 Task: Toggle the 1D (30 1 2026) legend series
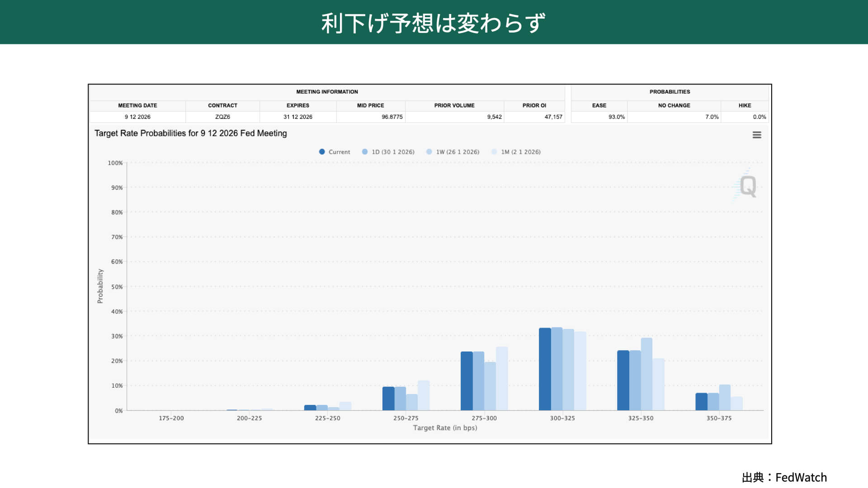click(x=388, y=152)
